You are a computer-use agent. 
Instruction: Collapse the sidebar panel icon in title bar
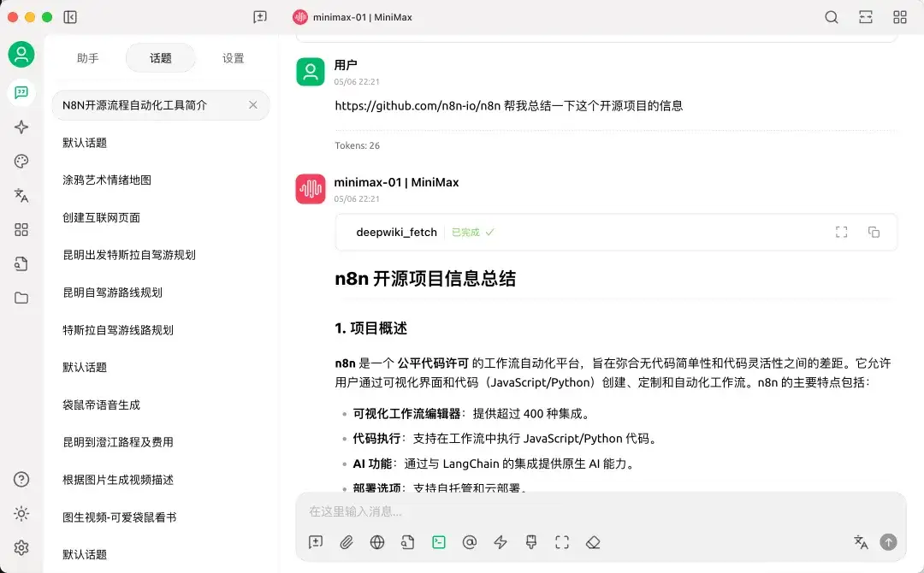70,17
